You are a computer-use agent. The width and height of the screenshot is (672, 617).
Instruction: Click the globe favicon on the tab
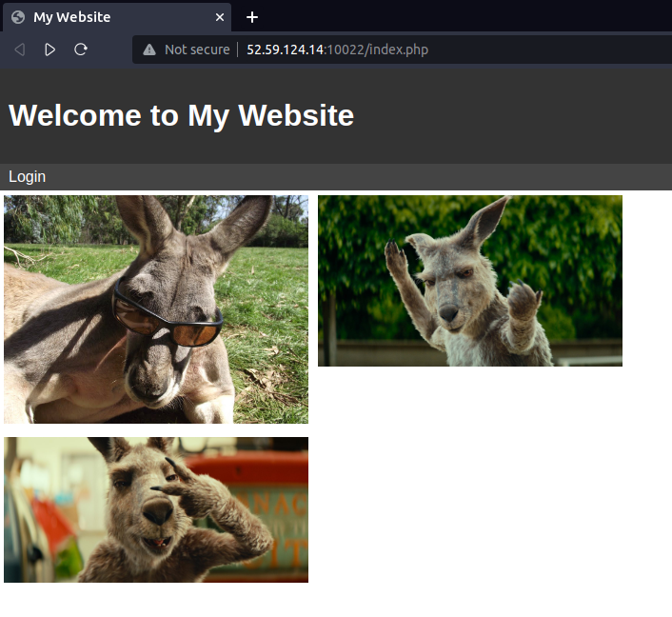[17, 17]
